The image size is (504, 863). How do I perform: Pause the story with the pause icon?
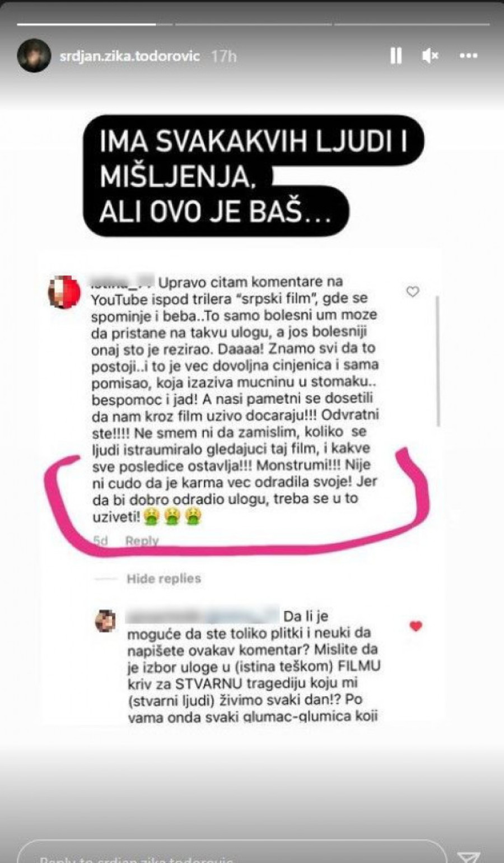pyautogui.click(x=395, y=55)
